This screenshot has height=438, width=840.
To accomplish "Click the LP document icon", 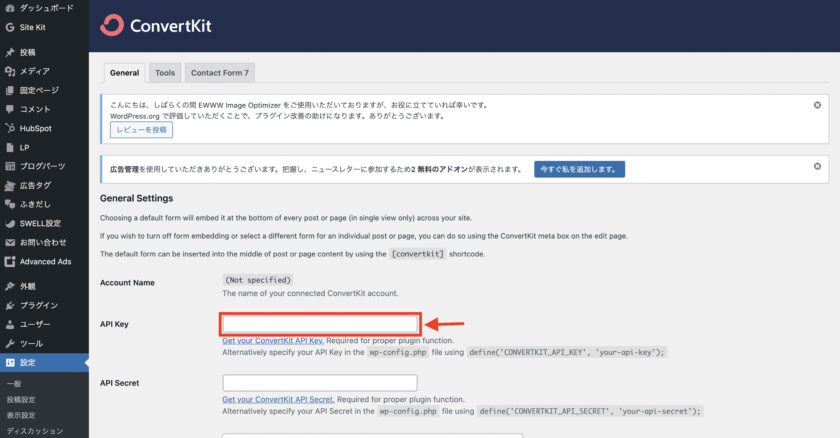I will 10,147.
